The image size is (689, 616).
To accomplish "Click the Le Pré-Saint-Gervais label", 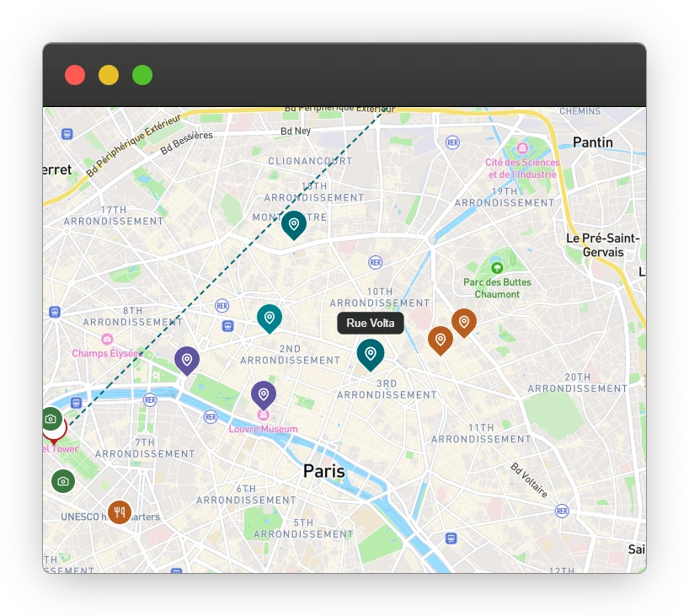I will (x=603, y=245).
